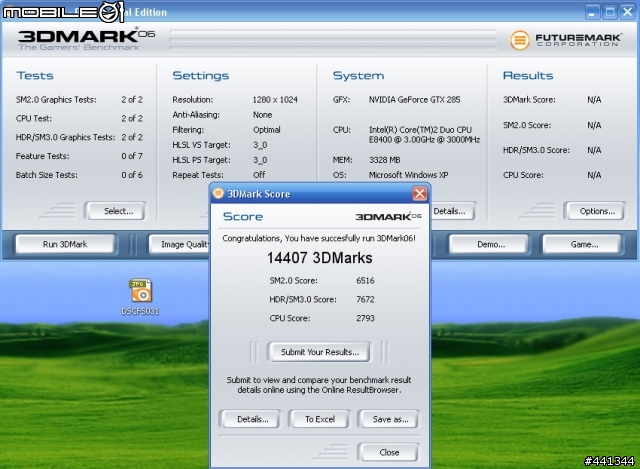Click Repeat Tests value Off

click(x=259, y=175)
